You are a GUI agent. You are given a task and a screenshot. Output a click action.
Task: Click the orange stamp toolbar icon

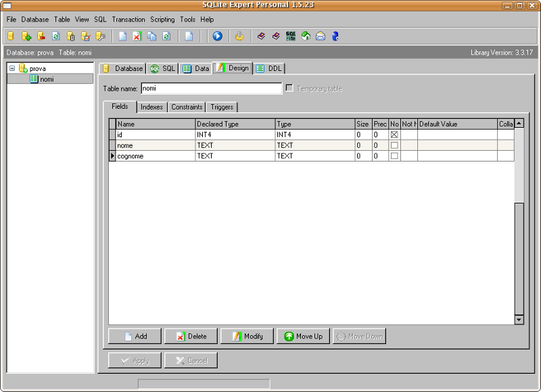(239, 36)
